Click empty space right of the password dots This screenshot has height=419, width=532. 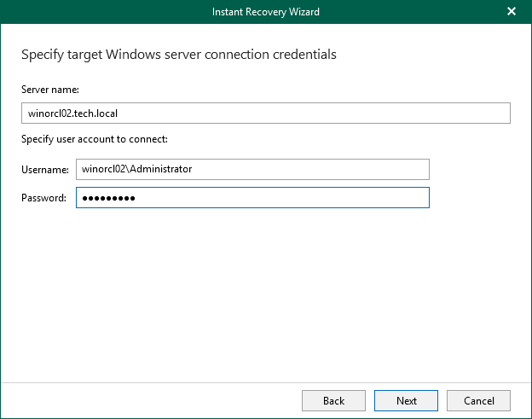coord(281,198)
